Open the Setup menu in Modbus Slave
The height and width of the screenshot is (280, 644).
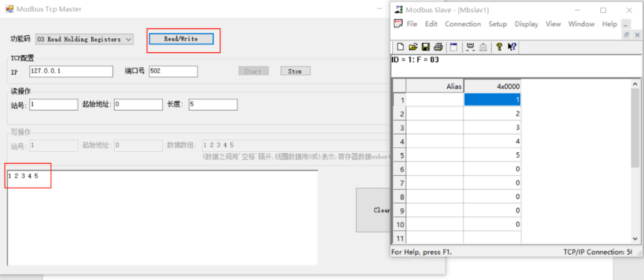click(497, 24)
